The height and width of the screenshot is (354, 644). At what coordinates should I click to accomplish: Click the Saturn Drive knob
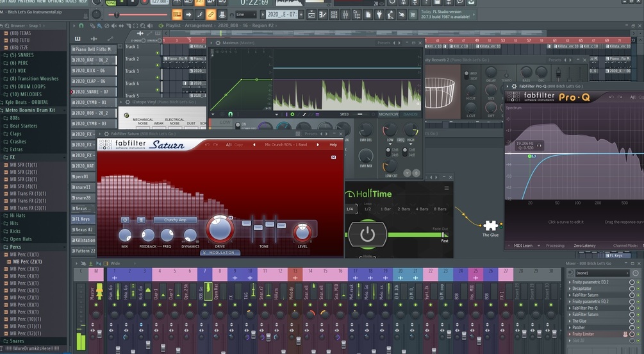(x=220, y=230)
